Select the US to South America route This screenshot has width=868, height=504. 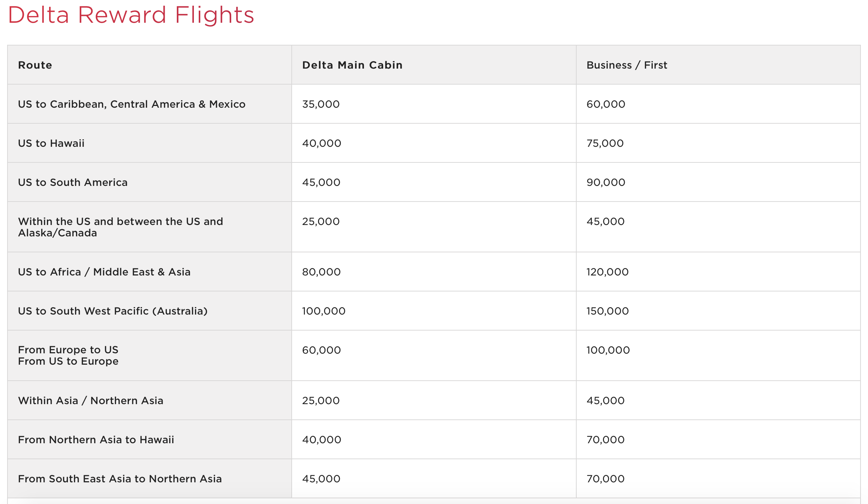(x=73, y=182)
